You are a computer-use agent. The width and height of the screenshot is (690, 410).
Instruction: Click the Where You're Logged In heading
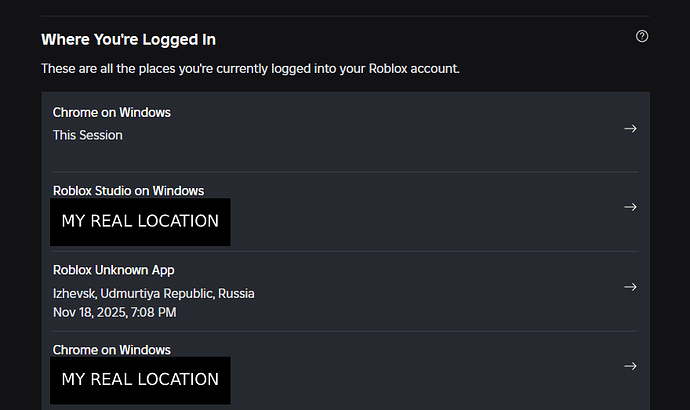click(128, 40)
